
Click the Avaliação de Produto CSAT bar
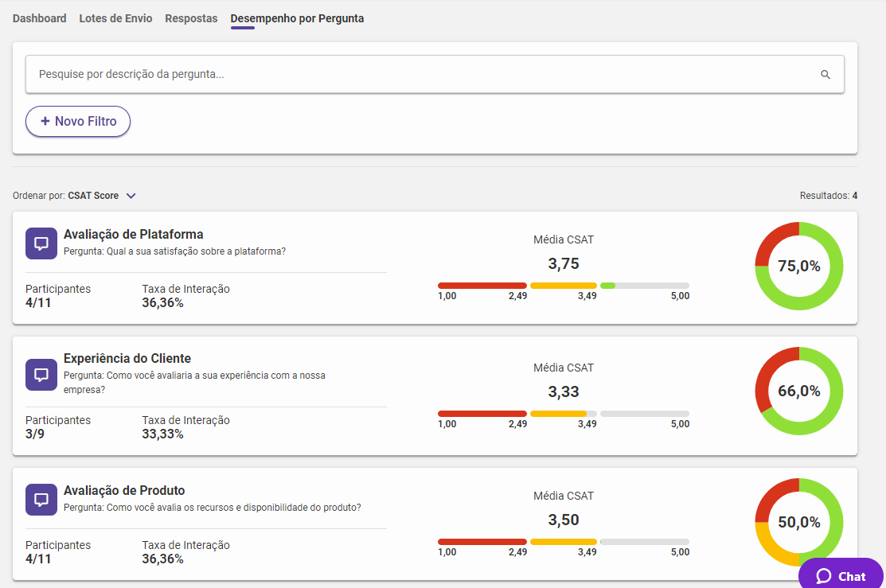click(563, 542)
